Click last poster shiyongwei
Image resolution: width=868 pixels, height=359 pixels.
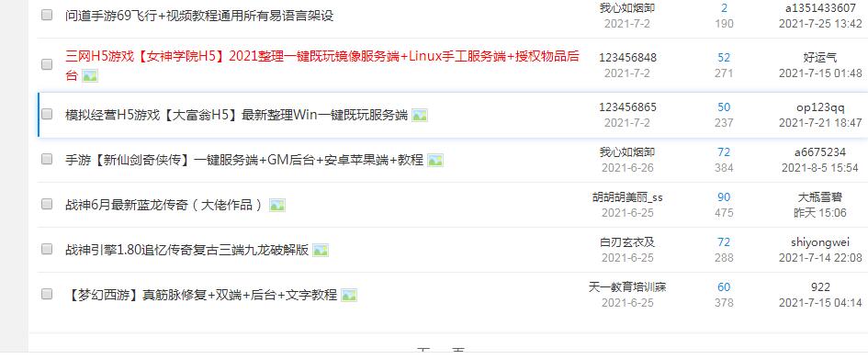[820, 242]
